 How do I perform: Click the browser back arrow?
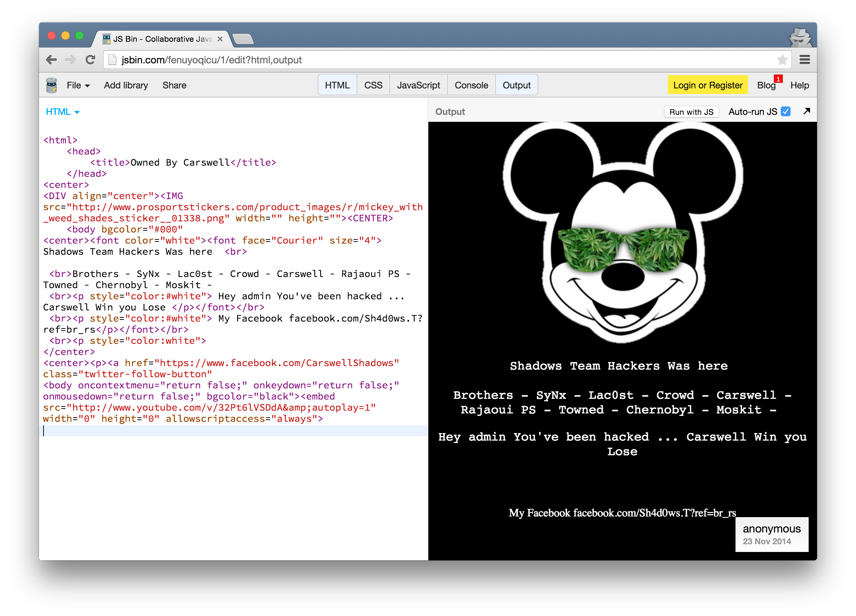pos(51,60)
